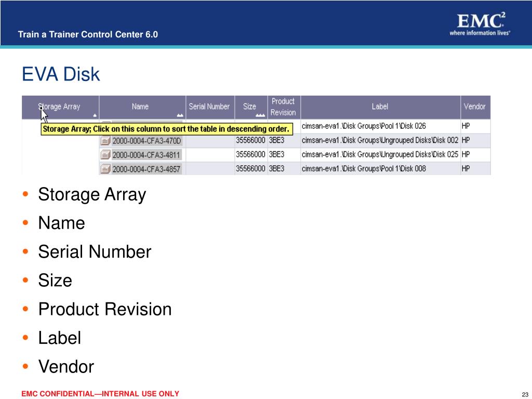Click size 35566000 in the Disk 002 row
This screenshot has width=532, height=399.
250,140
